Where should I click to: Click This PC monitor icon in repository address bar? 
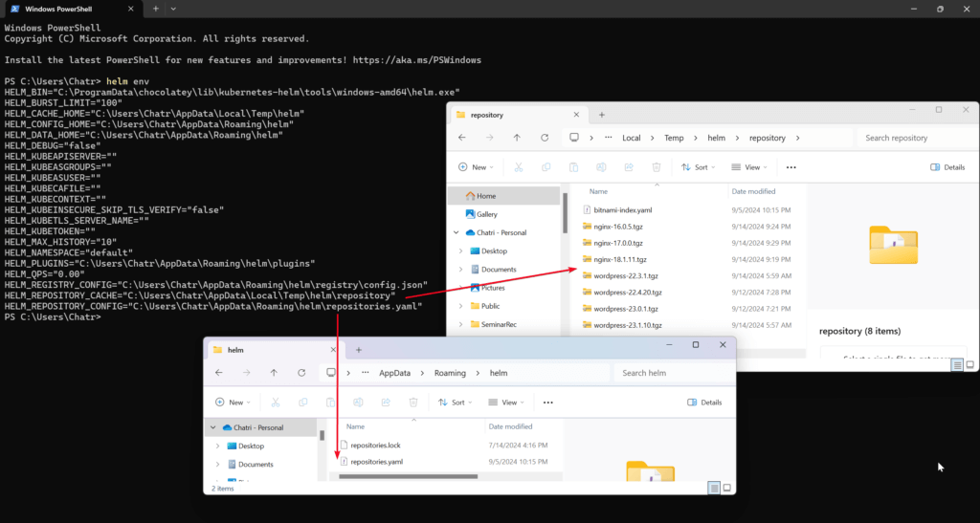tap(574, 138)
